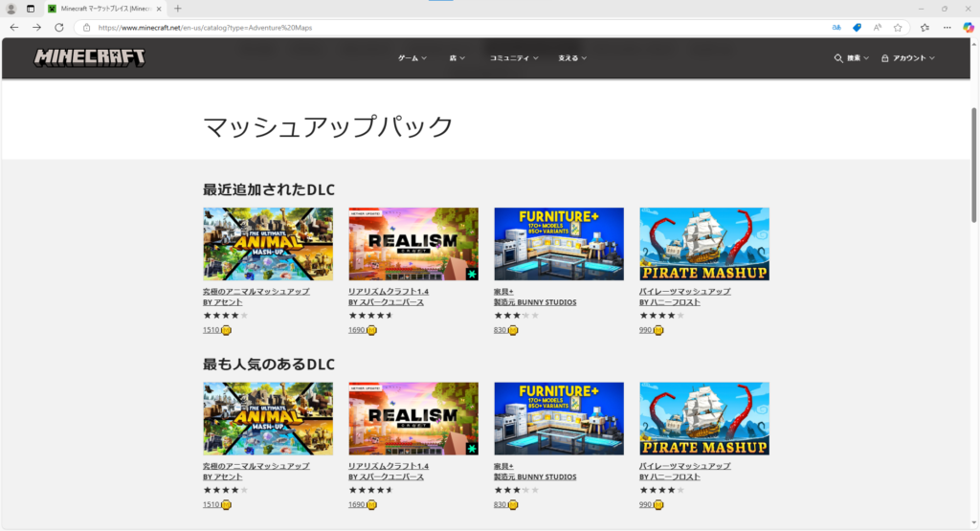Open the favorites list icon
The width and height of the screenshot is (980, 531).
[924, 28]
